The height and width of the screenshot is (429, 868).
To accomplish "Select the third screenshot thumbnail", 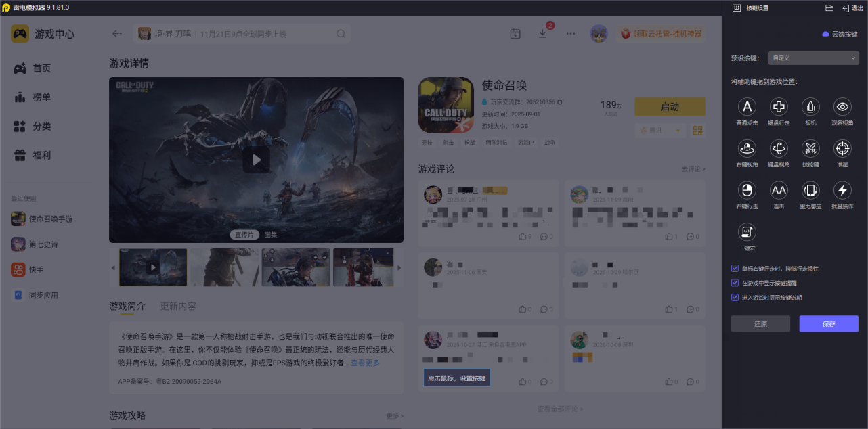I will (x=296, y=267).
